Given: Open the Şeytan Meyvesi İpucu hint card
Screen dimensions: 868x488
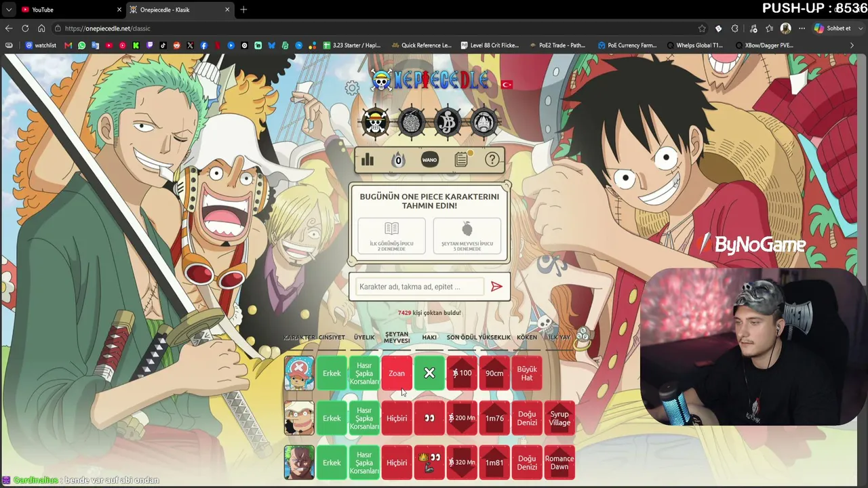Looking at the screenshot, I should point(467,236).
